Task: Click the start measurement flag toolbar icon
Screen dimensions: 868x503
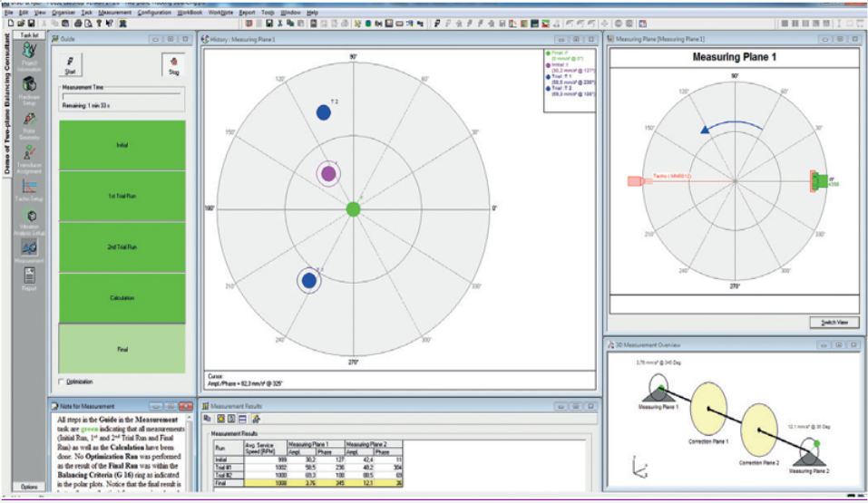Action: tap(437, 24)
